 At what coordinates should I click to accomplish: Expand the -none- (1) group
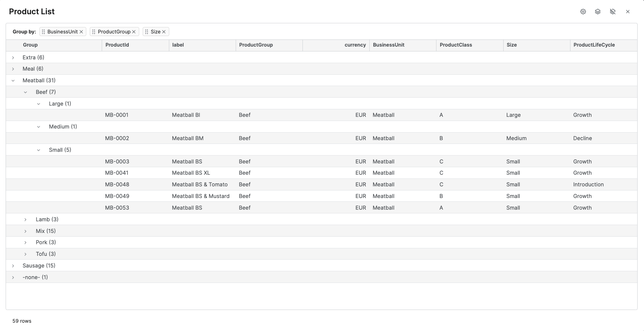click(13, 277)
